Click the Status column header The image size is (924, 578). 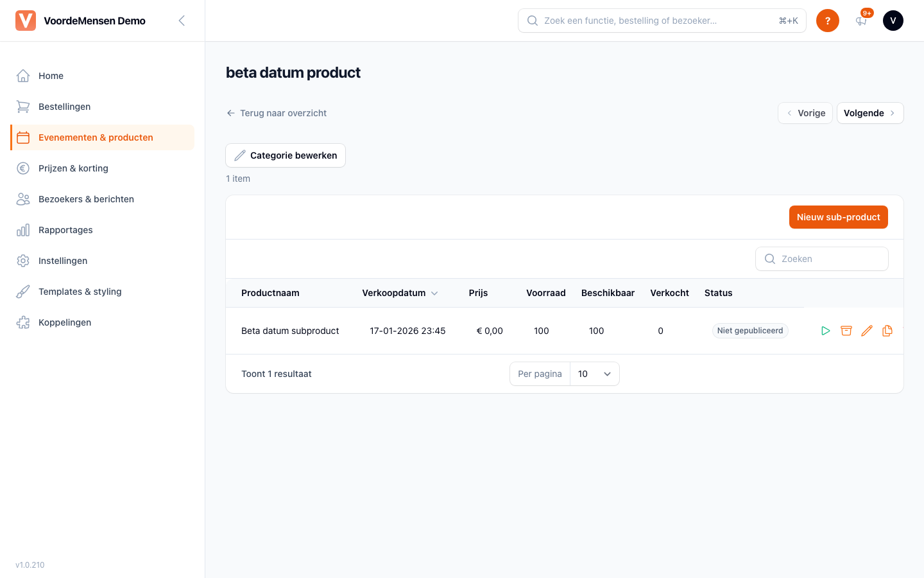tap(718, 293)
